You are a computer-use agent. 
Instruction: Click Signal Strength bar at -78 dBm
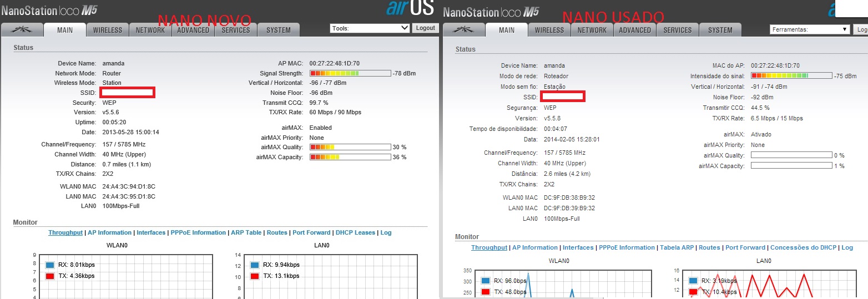click(x=350, y=73)
